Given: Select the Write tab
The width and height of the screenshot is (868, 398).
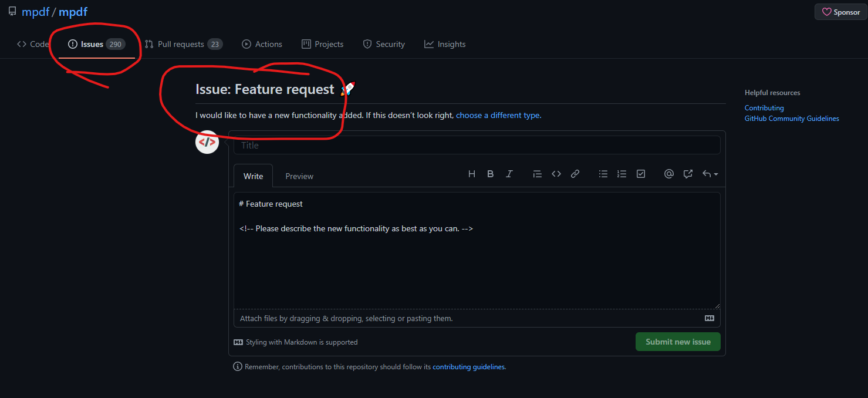Looking at the screenshot, I should click(253, 176).
